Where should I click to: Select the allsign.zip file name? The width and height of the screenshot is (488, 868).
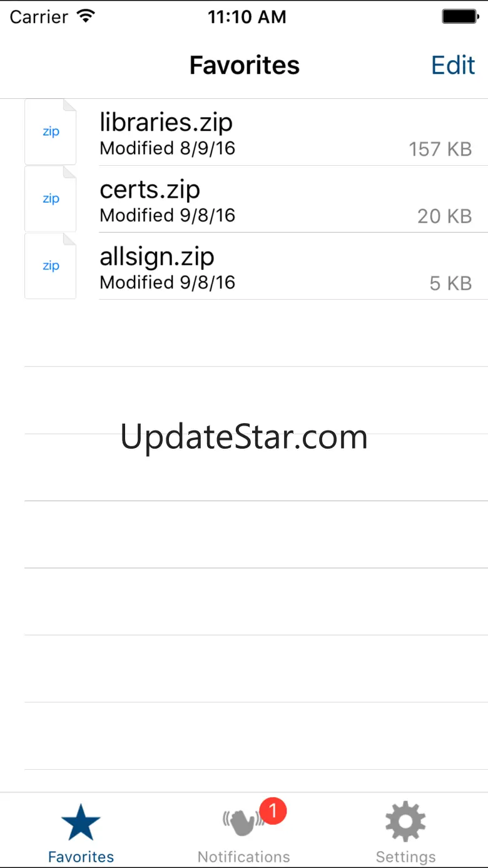tap(157, 257)
